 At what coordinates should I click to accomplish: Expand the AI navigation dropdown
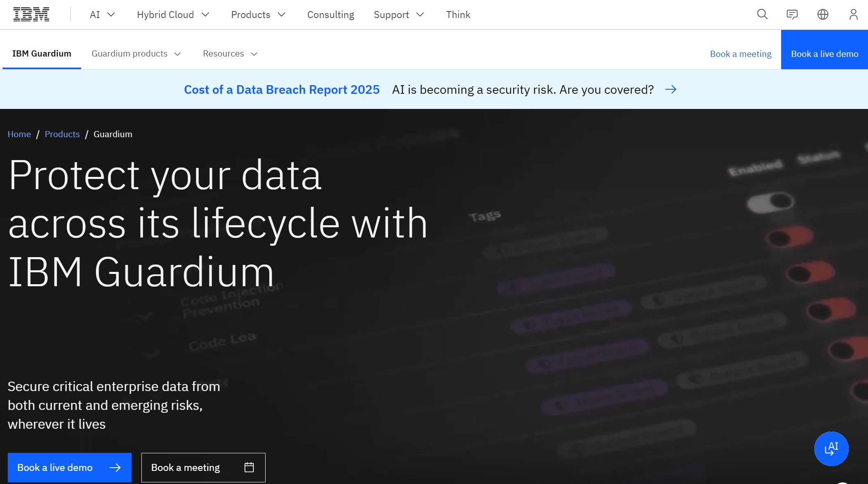pyautogui.click(x=102, y=14)
